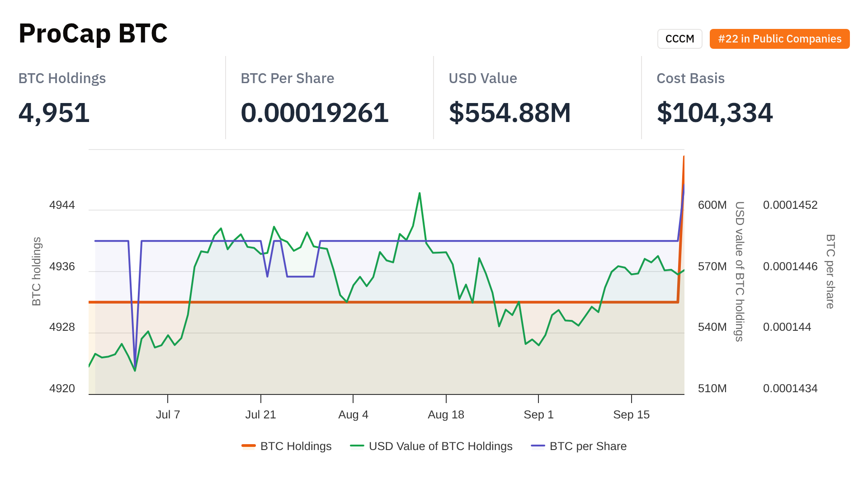The image size is (868, 488).
Task: Click the 4944 BTC holdings axis label
Action: point(62,205)
